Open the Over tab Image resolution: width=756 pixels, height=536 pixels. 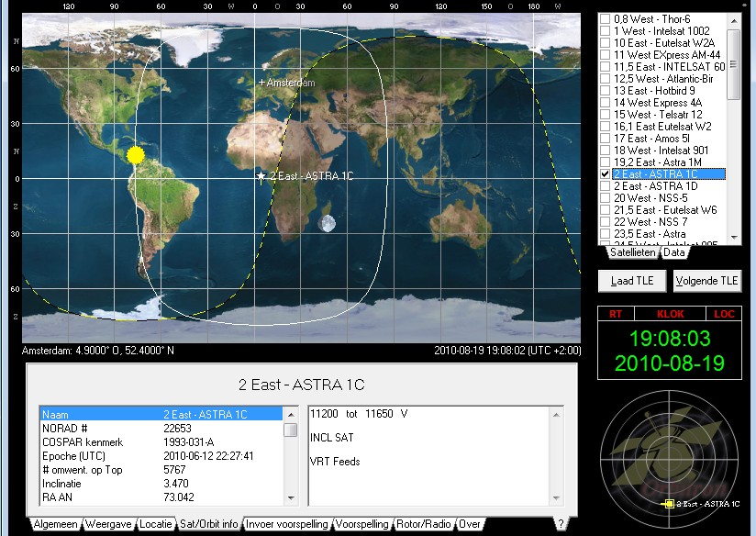point(469,524)
